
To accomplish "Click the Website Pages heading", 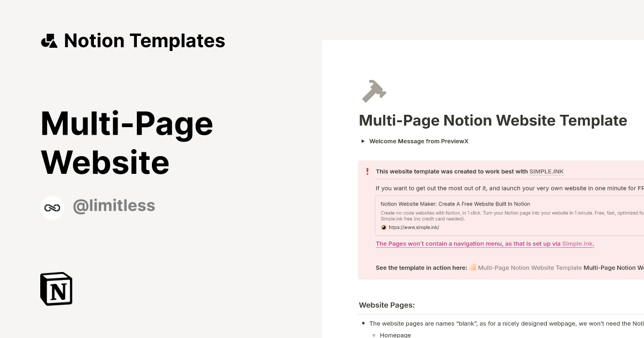I will 387,305.
